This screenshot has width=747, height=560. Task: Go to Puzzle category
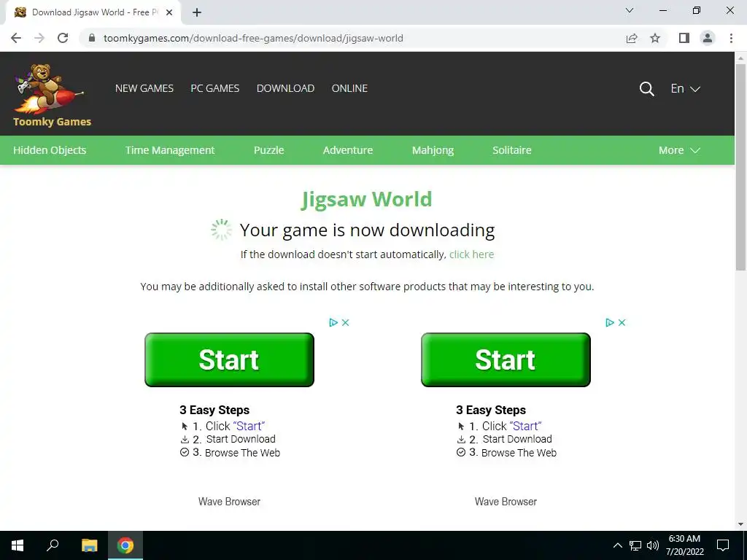tap(268, 150)
